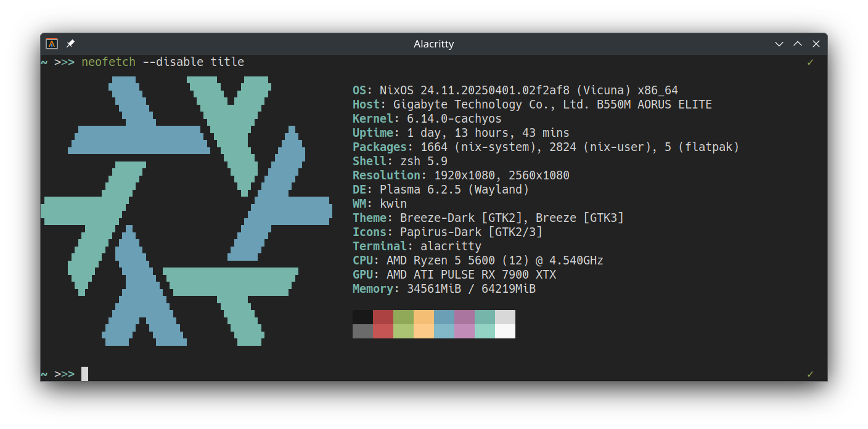Click the pink-purple swatch in bottom palette row
This screenshot has width=868, height=429.
point(464,331)
